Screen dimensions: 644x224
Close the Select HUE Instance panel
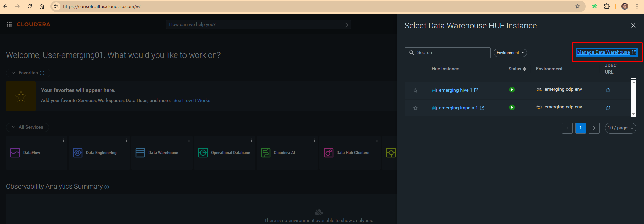pos(633,25)
